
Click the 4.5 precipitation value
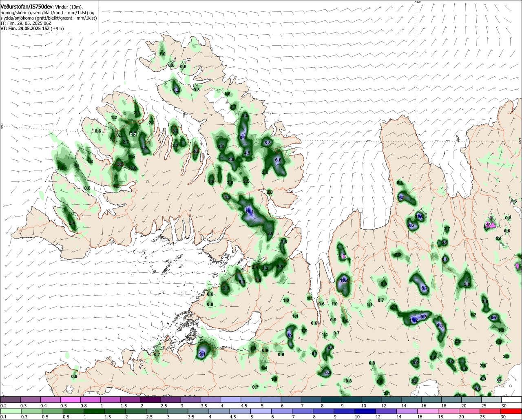pos(331,347)
